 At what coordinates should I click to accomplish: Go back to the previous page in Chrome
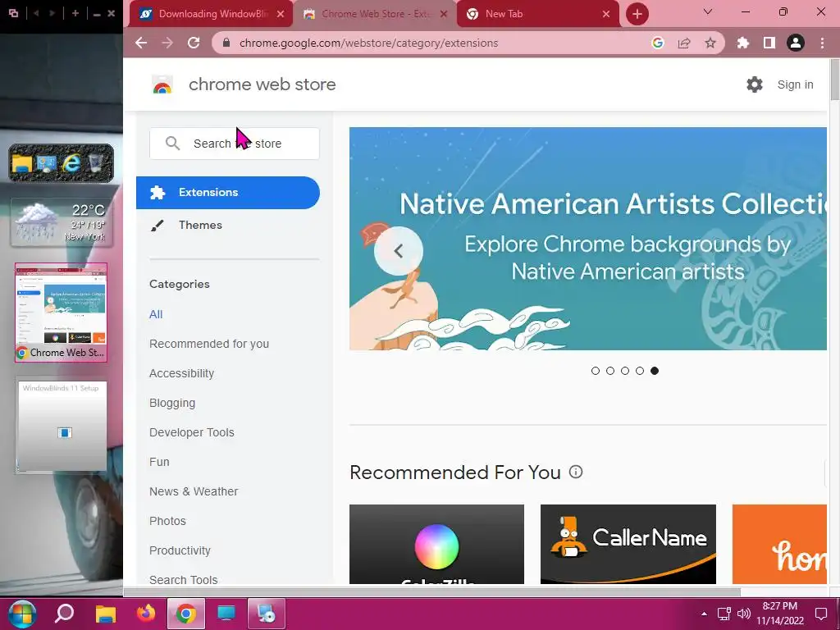[x=141, y=43]
